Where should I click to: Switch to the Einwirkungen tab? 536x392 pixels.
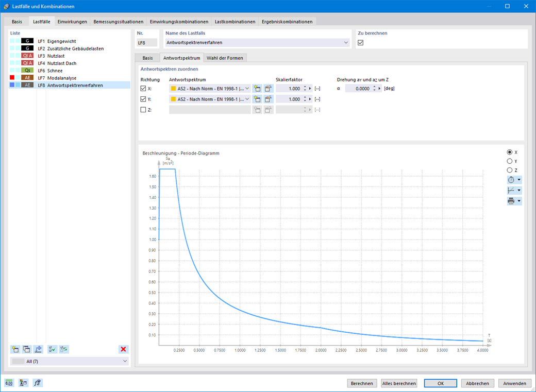(x=72, y=22)
